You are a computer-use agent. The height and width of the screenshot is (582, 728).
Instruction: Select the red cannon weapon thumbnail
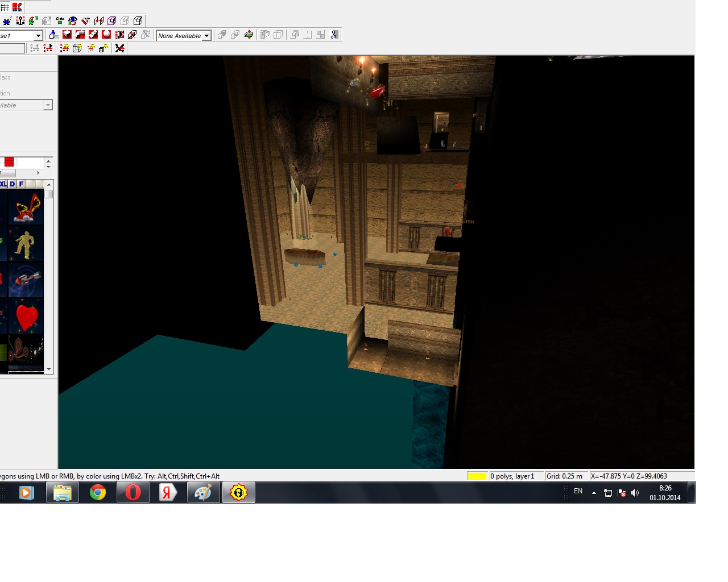(x=26, y=280)
